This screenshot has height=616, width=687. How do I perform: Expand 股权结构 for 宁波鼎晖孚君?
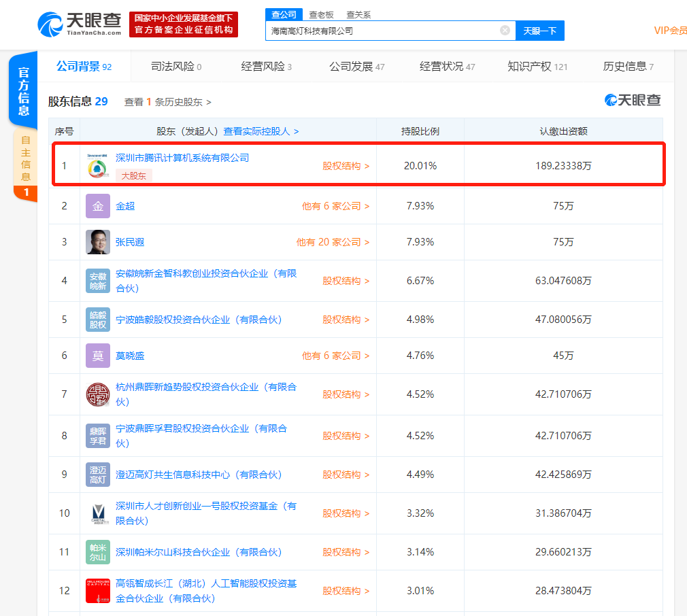point(346,436)
